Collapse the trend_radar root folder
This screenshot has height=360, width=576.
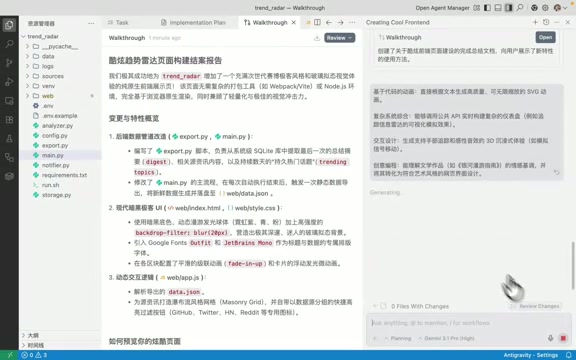point(60,36)
